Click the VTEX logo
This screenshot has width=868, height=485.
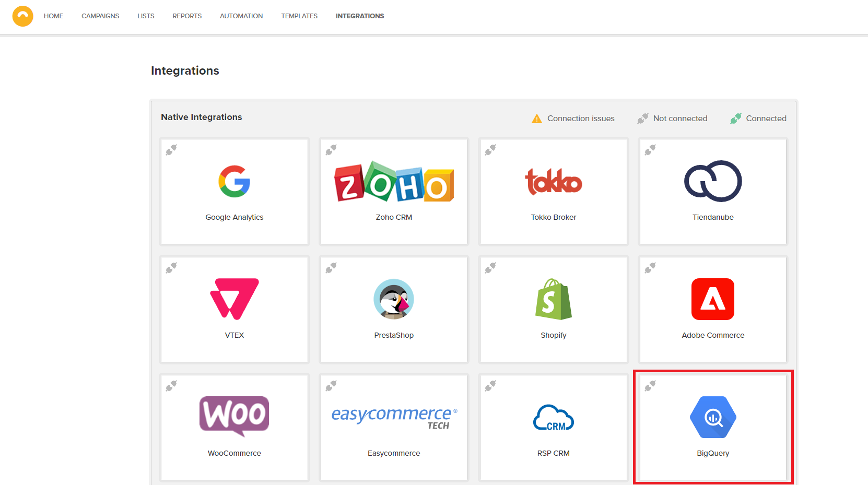tap(234, 299)
